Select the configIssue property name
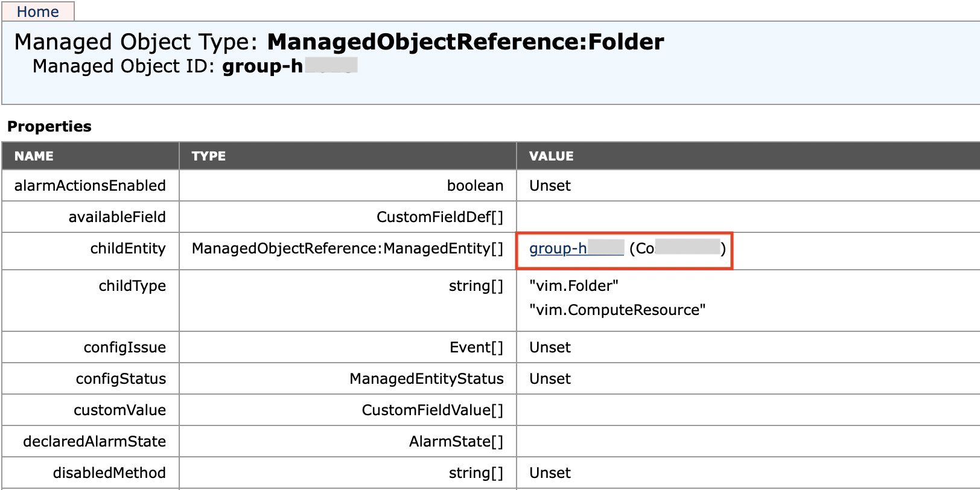 point(124,348)
